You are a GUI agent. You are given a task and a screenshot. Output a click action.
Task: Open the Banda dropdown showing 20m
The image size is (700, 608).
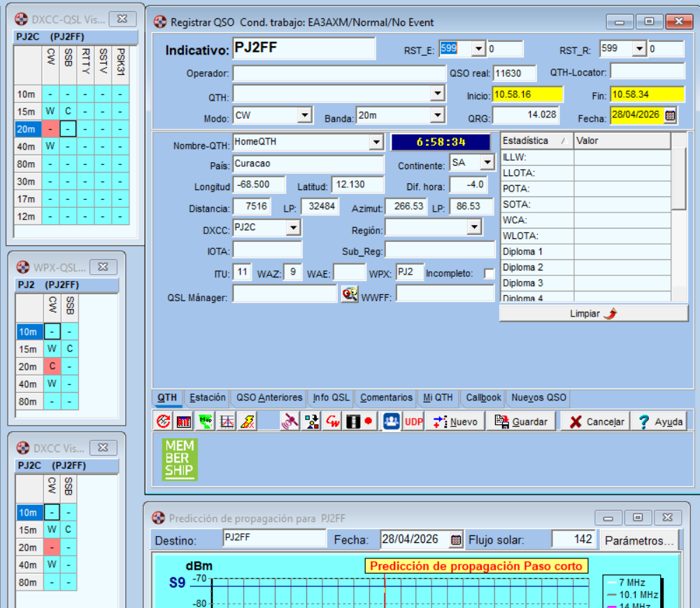[x=438, y=116]
